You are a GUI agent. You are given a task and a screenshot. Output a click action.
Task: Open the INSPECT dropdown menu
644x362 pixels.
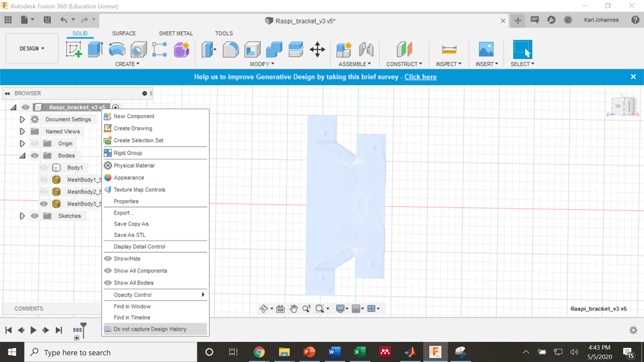[448, 64]
